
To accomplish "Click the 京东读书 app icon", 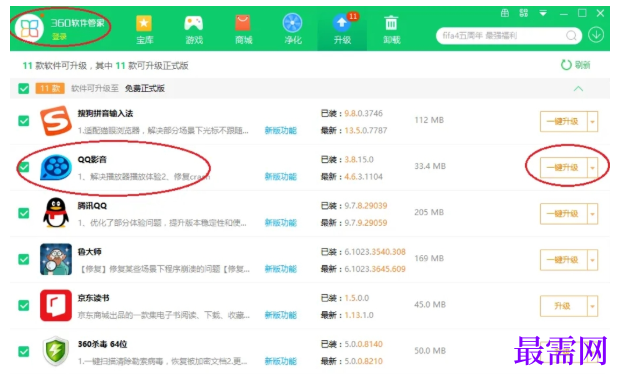I will click(56, 305).
